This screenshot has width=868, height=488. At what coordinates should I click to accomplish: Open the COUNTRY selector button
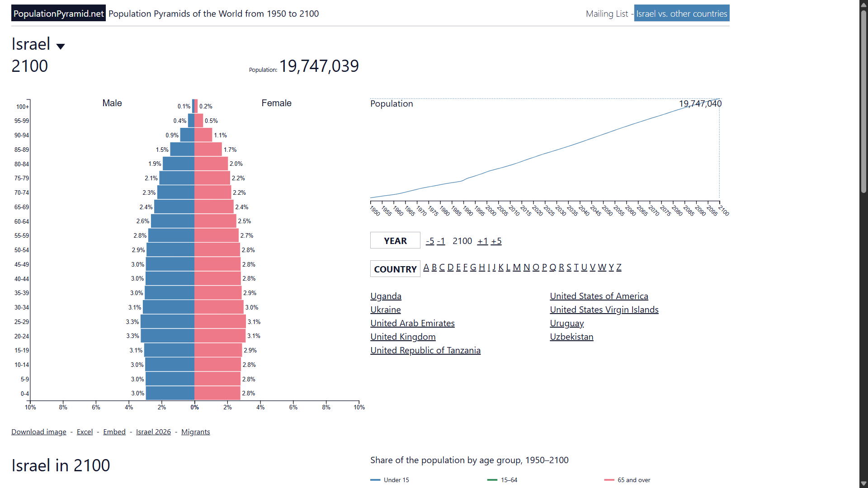(395, 269)
